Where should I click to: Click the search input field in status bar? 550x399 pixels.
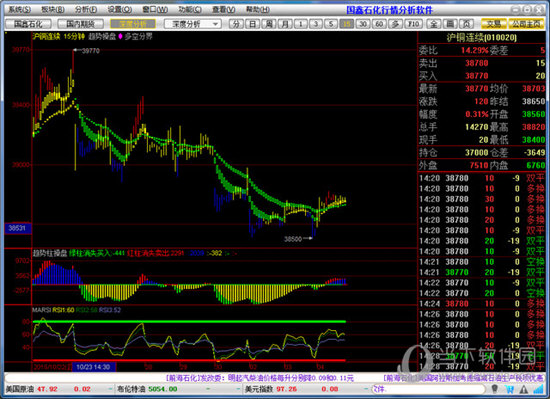coord(429,389)
